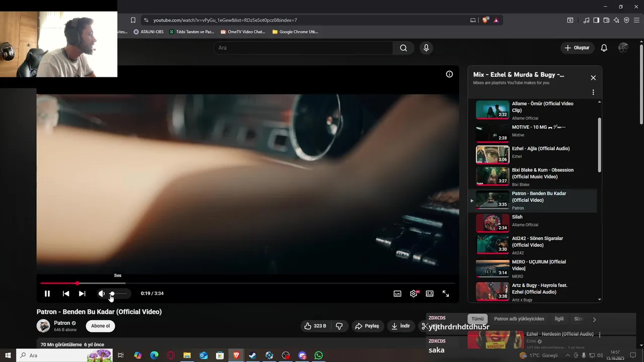This screenshot has width=644, height=362.
Task: Open Brave Leo AI sparkle icon
Action: point(616,20)
